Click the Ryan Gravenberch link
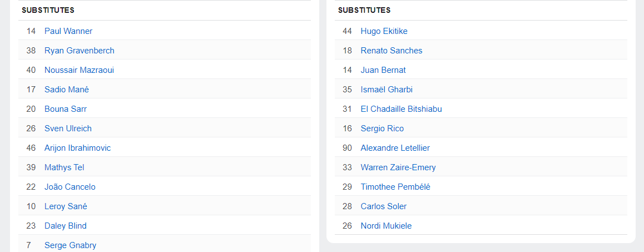Viewport: 644px width, 252px height. (x=79, y=51)
